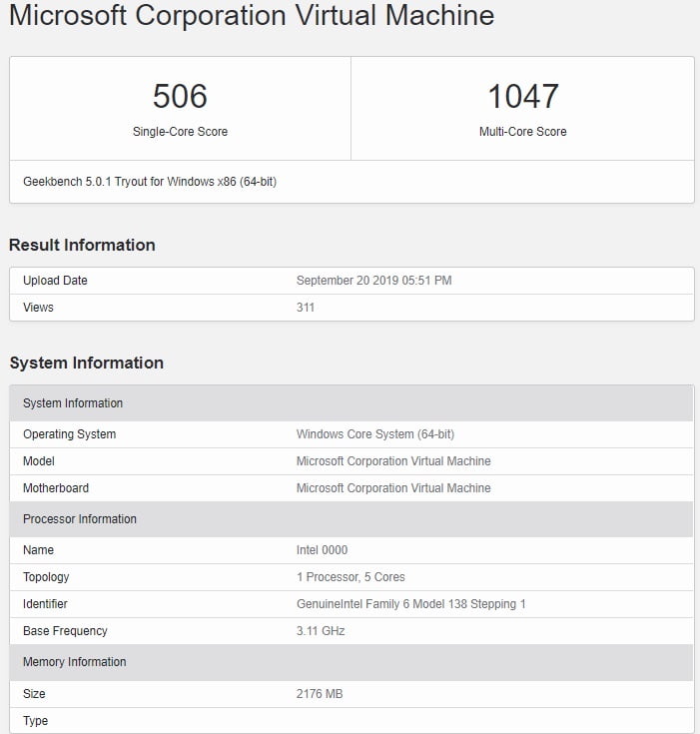Select the 506 single-core score number
Viewport: 700px width, 734px height.
(180, 96)
